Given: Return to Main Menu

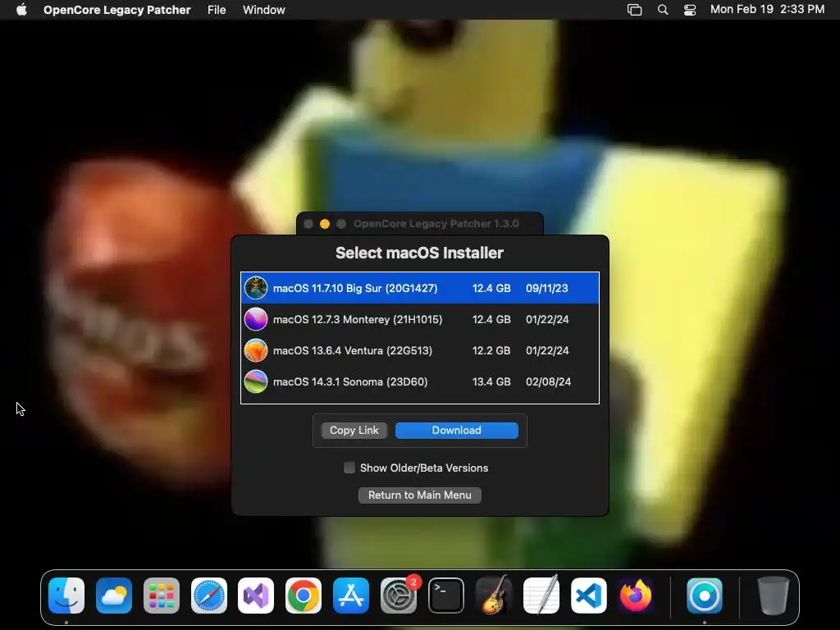Looking at the screenshot, I should (x=419, y=495).
